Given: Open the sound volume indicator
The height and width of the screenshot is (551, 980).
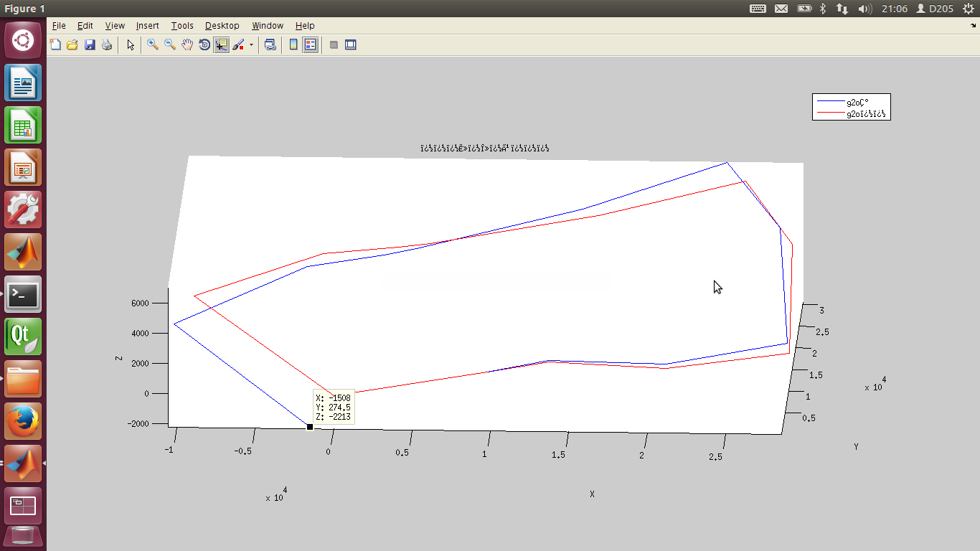Looking at the screenshot, I should (864, 9).
